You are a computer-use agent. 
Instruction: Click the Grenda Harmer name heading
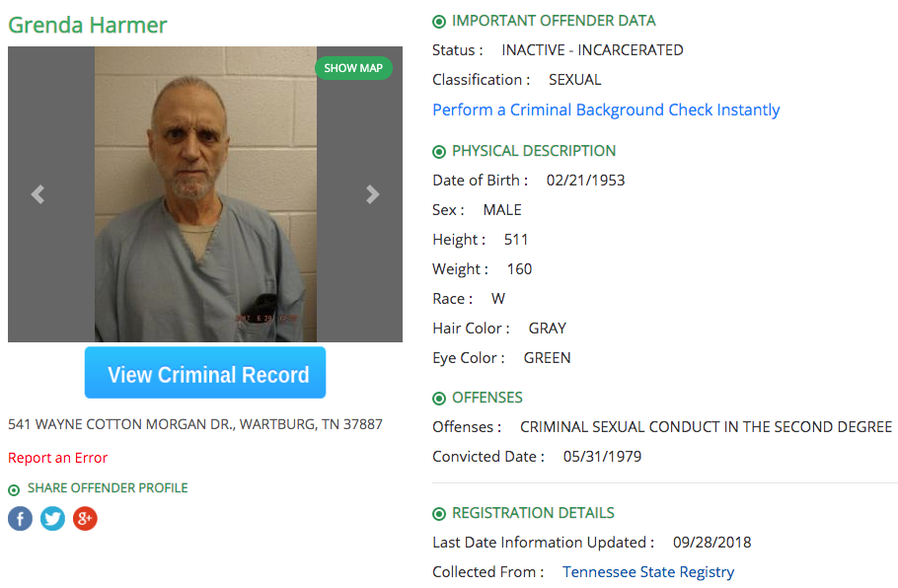point(88,26)
